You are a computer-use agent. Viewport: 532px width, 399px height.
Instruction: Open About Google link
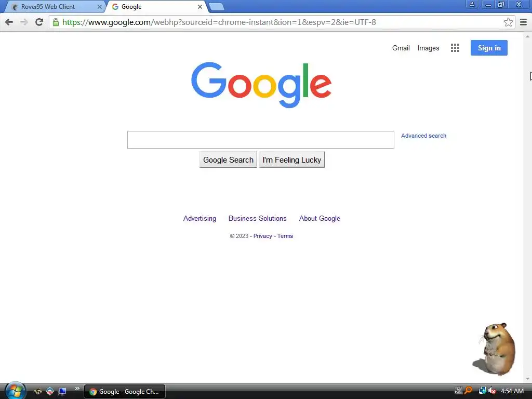click(x=320, y=219)
